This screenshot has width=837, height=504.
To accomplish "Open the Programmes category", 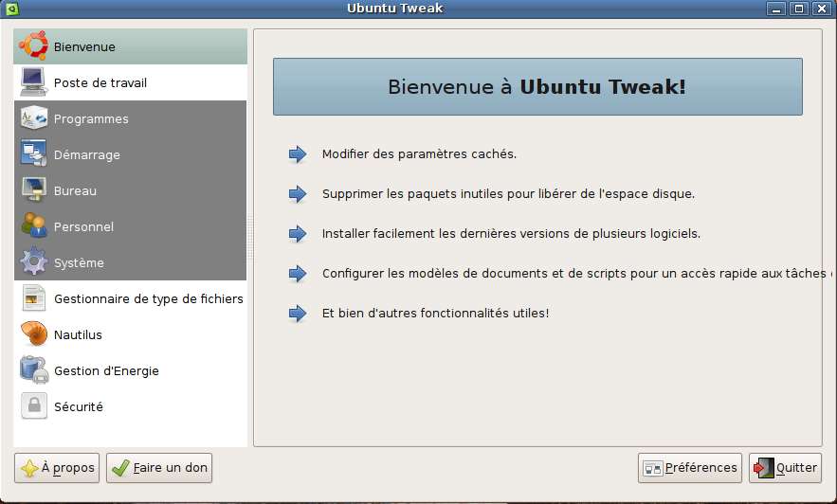I will 130,118.
